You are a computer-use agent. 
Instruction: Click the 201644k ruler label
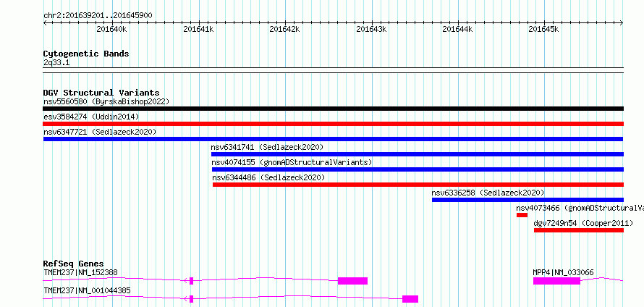click(x=457, y=30)
